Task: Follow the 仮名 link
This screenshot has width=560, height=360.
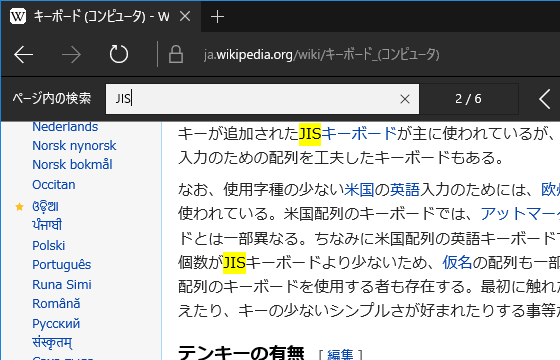Action: pyautogui.click(x=458, y=262)
